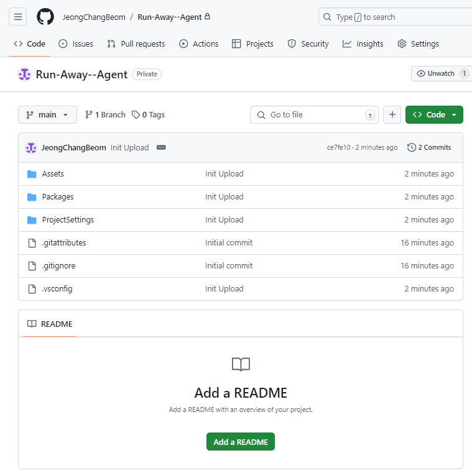View the 0 Tags list
This screenshot has height=476, width=472.
click(x=148, y=115)
